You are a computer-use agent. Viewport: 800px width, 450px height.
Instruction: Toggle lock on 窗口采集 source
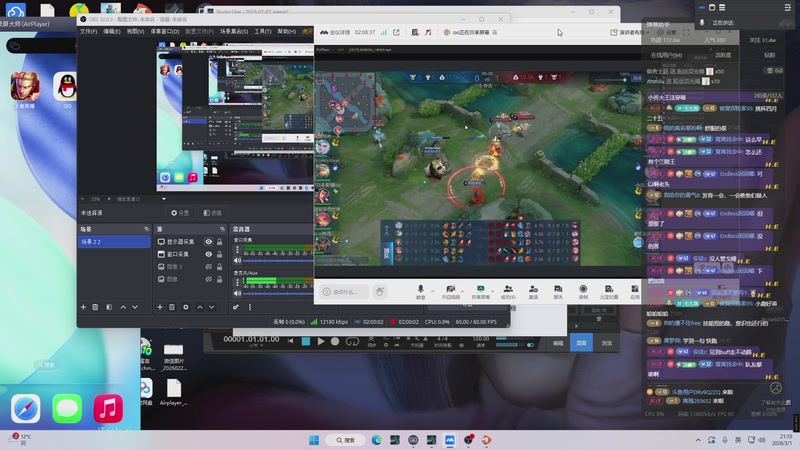219,254
